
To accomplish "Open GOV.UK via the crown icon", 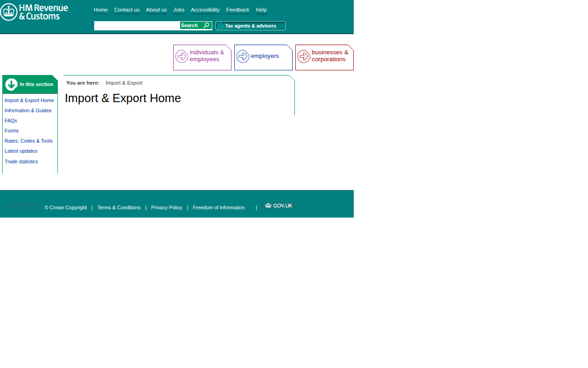I will click(268, 205).
